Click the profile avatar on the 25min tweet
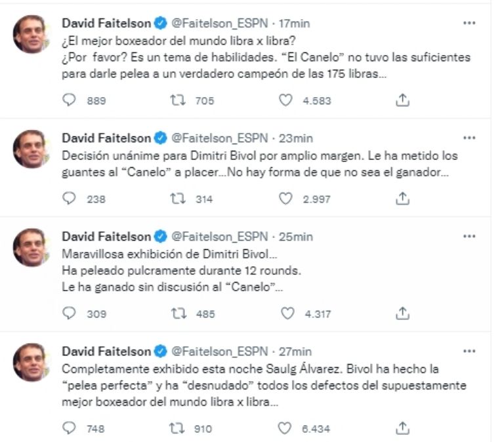504x442 pixels. pos(30,247)
